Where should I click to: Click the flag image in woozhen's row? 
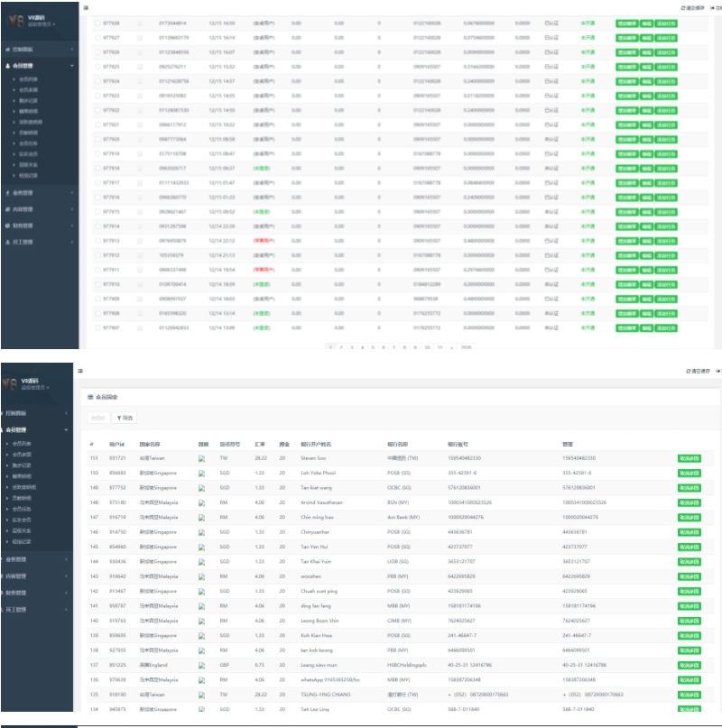202,576
